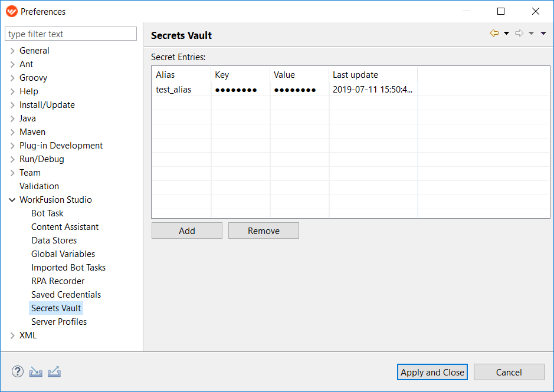
Task: Go to Saved Credentials page
Action: click(x=66, y=295)
